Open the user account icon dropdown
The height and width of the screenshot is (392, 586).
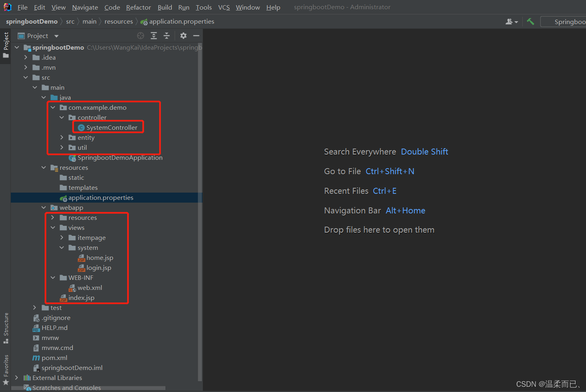(x=511, y=22)
